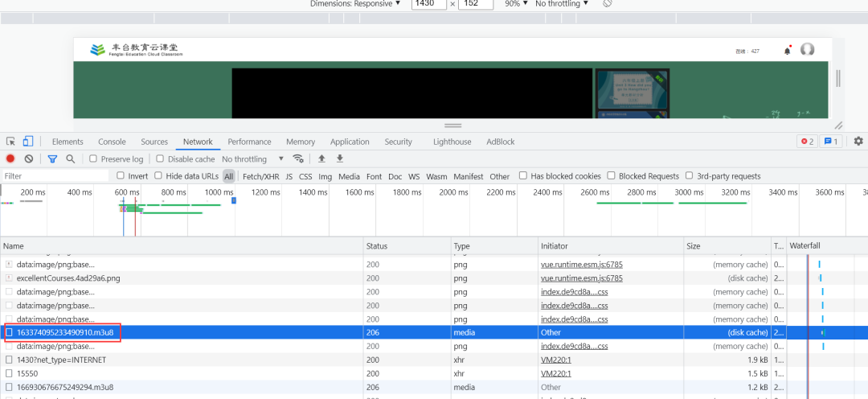Open the Performance tab
The image size is (868, 399).
pyautogui.click(x=249, y=142)
